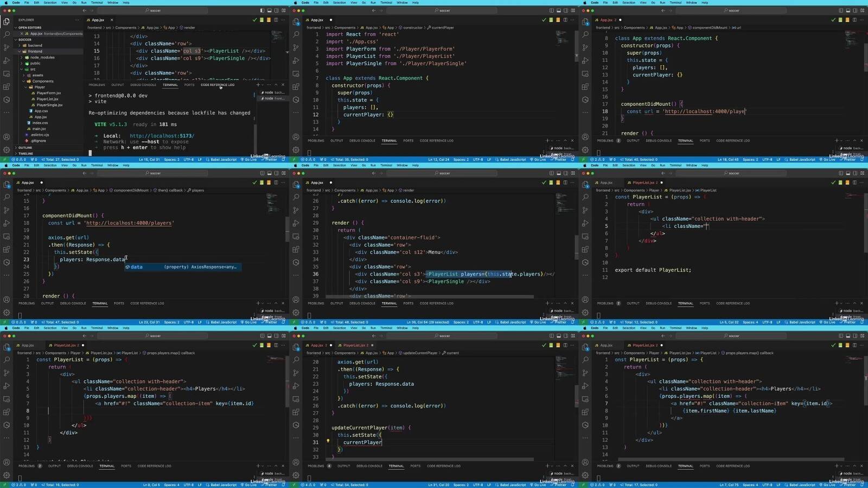Viewport: 868px width, 488px height.
Task: Expand the TIMELINE section in the Explorer sidebar
Action: point(25,154)
